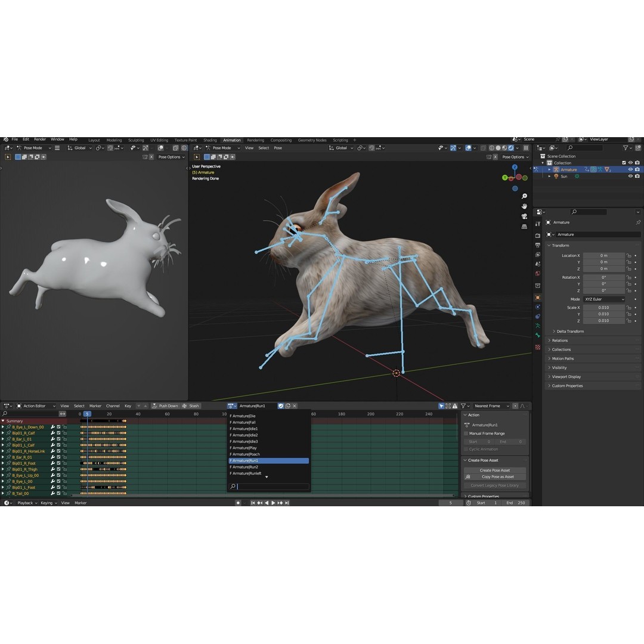
Task: Play the animation forward
Action: (x=273, y=503)
